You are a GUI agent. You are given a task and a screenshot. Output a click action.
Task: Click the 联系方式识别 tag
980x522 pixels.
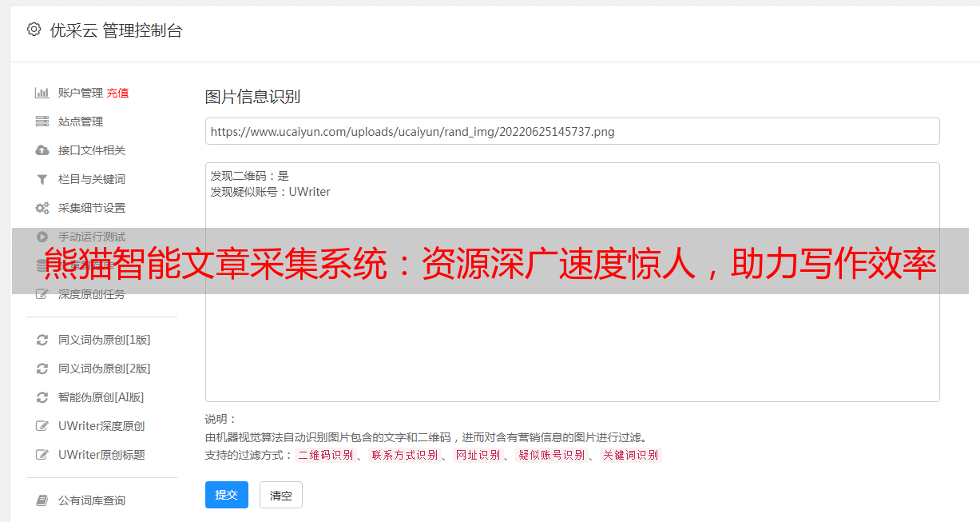click(x=405, y=455)
